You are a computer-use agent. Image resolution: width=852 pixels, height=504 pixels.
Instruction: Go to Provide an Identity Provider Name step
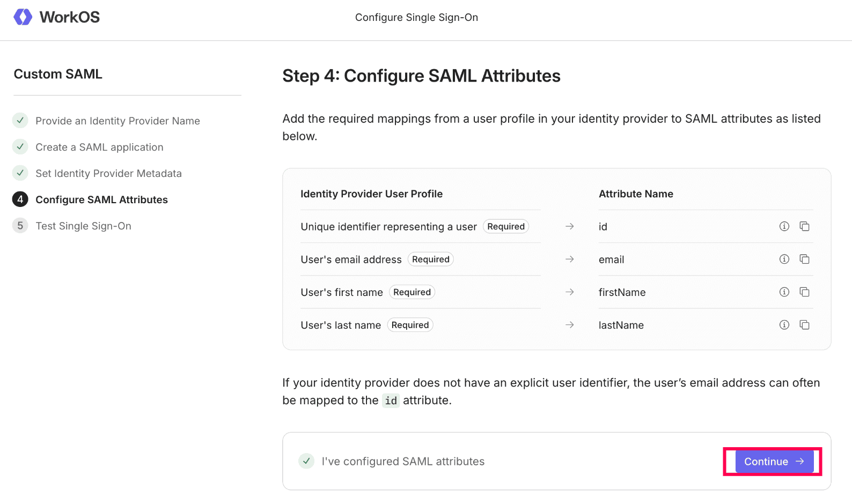(117, 121)
